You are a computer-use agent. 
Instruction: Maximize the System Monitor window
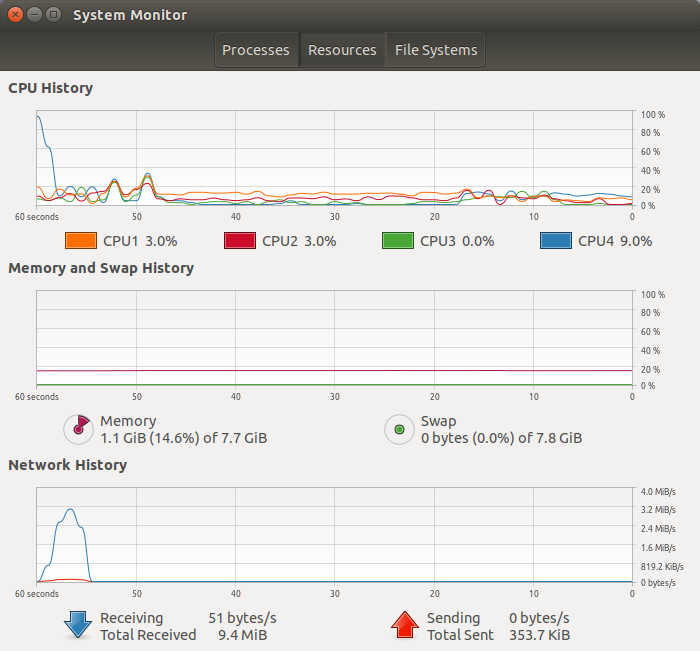point(54,15)
